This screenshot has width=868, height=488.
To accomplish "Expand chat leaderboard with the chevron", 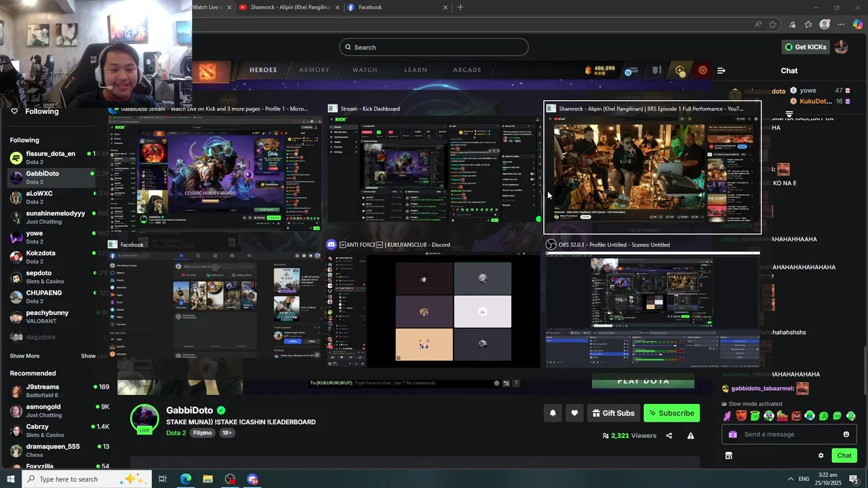I will [x=789, y=114].
